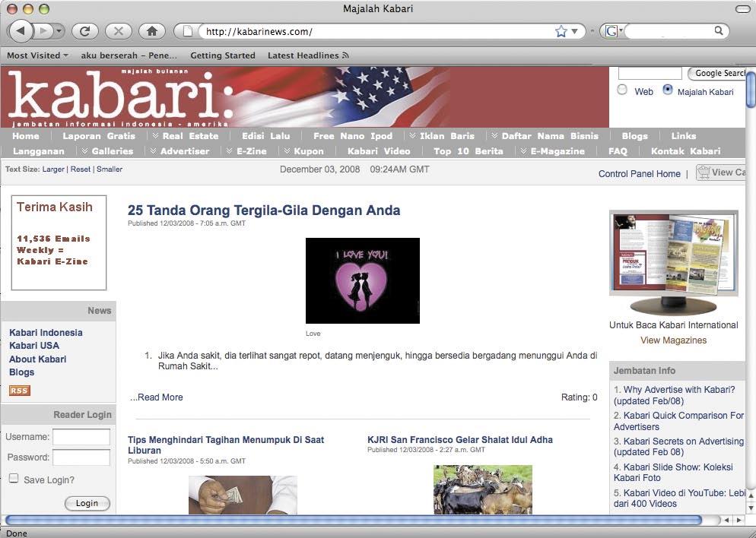The height and width of the screenshot is (538, 756).
Task: Click the horizontal scrollbar at window bottom
Action: pyautogui.click(x=354, y=521)
